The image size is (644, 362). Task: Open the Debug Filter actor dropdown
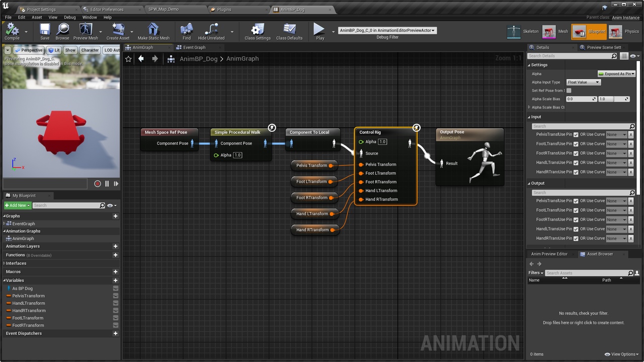[x=387, y=30]
